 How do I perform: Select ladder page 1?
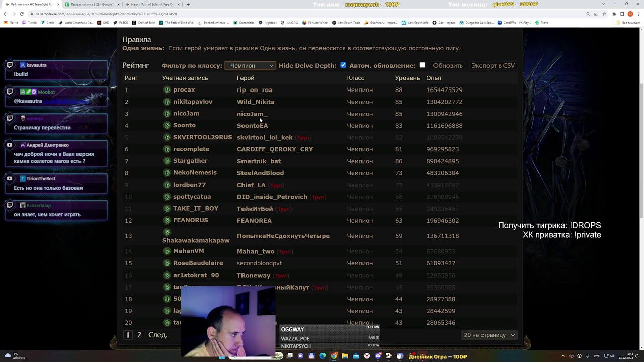click(x=128, y=335)
